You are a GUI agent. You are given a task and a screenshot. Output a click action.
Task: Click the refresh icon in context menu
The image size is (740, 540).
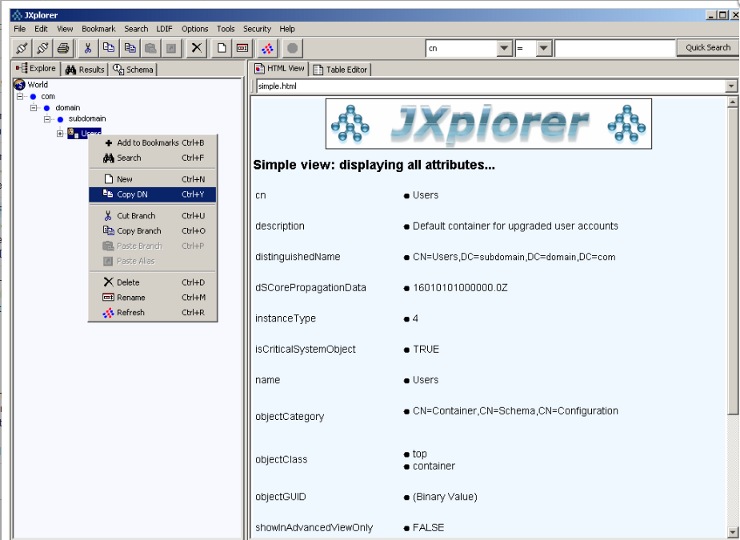[x=109, y=312]
